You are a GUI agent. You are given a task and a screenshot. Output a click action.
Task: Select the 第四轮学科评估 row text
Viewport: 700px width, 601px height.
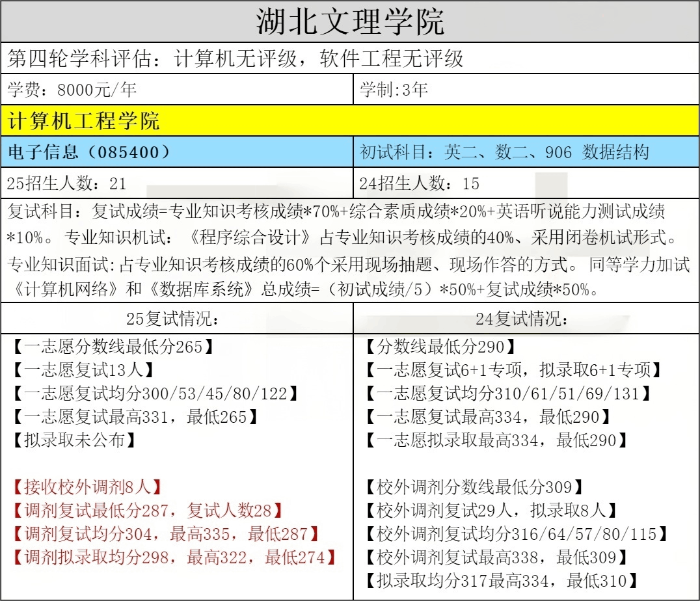236,59
